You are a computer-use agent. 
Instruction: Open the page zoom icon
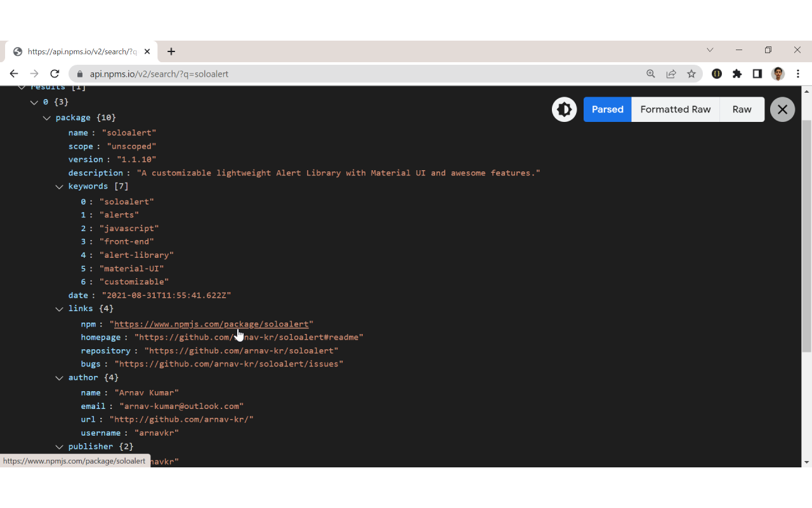(651, 74)
